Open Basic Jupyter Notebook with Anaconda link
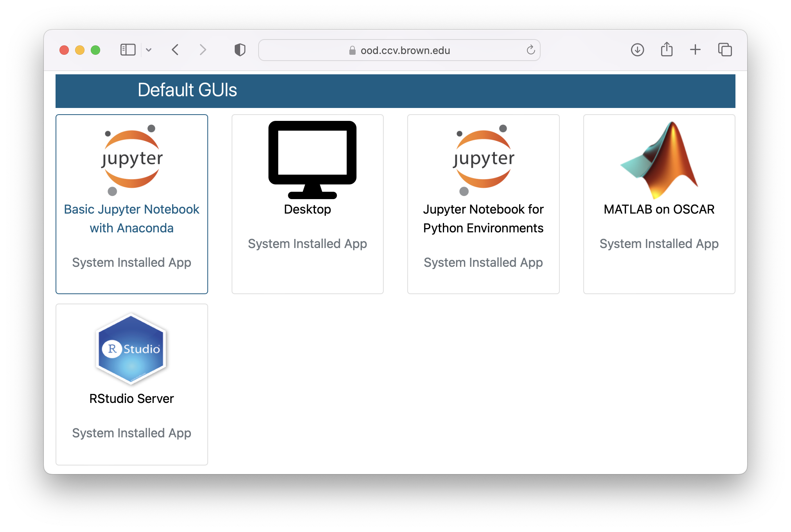The height and width of the screenshot is (532, 791). [x=132, y=219]
